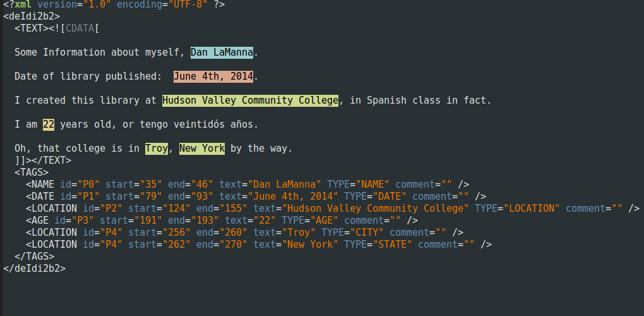Click the opening <TAGS> tag
644x316 pixels.
[x=32, y=172]
